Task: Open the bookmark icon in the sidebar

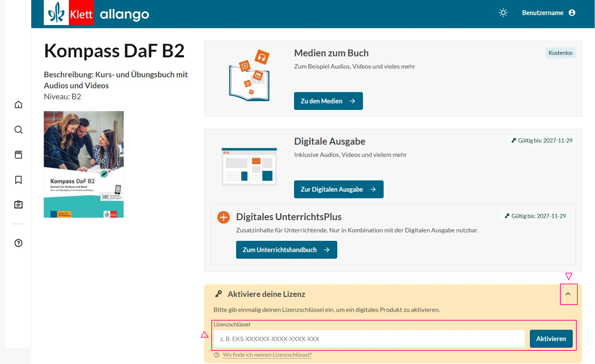Action: pos(18,180)
